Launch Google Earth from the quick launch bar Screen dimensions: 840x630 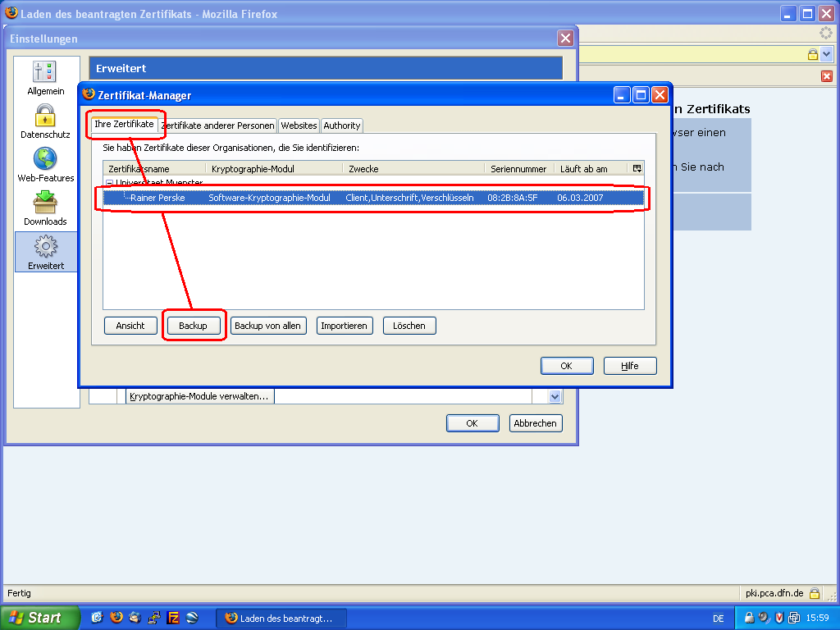coord(192,618)
